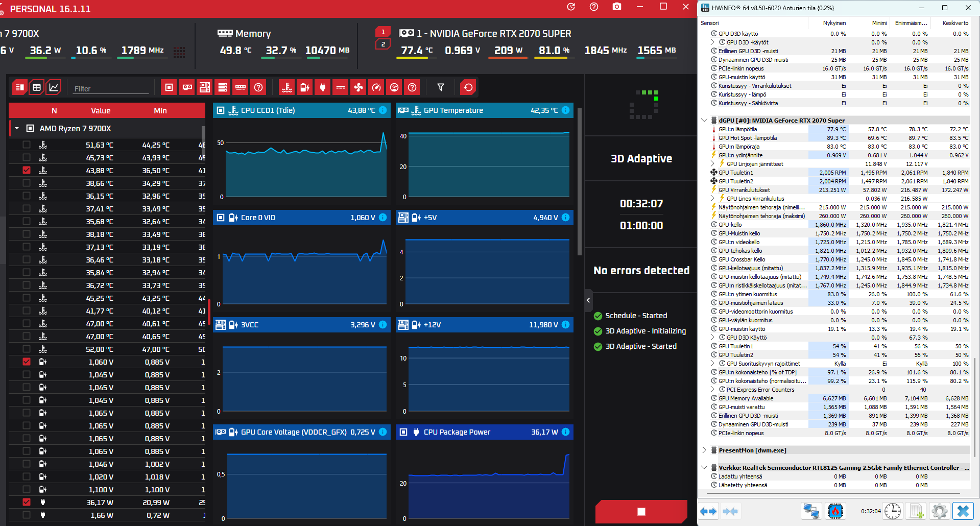980x526 pixels.
Task: Click the reset refresh arrow icon
Action: point(468,87)
